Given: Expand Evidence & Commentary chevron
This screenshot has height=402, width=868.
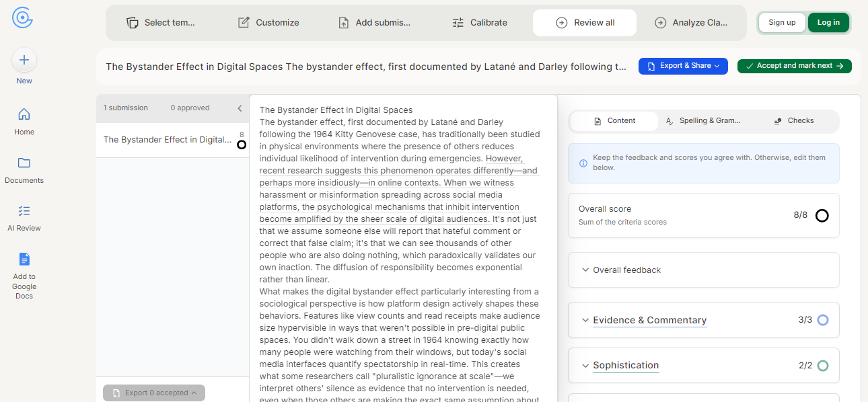Looking at the screenshot, I should 585,321.
